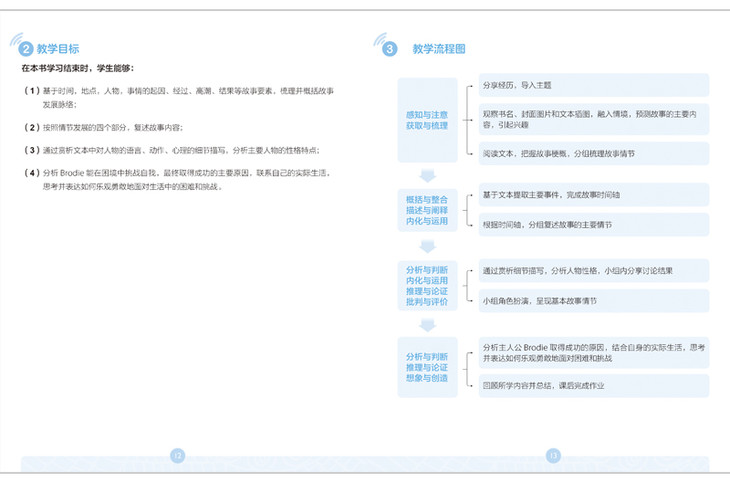Click the number 3 circle icon beside 教学流程图
The width and height of the screenshot is (730, 483).
pyautogui.click(x=391, y=49)
